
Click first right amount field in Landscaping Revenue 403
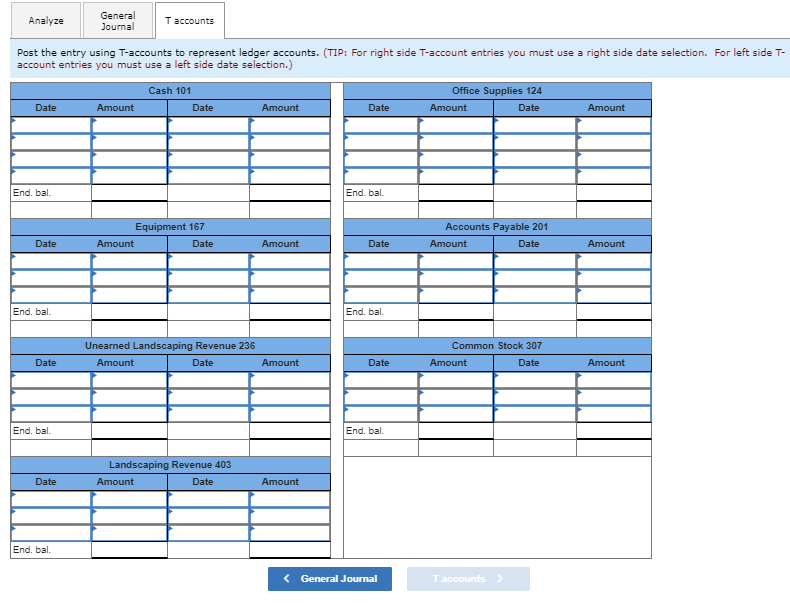pos(290,499)
